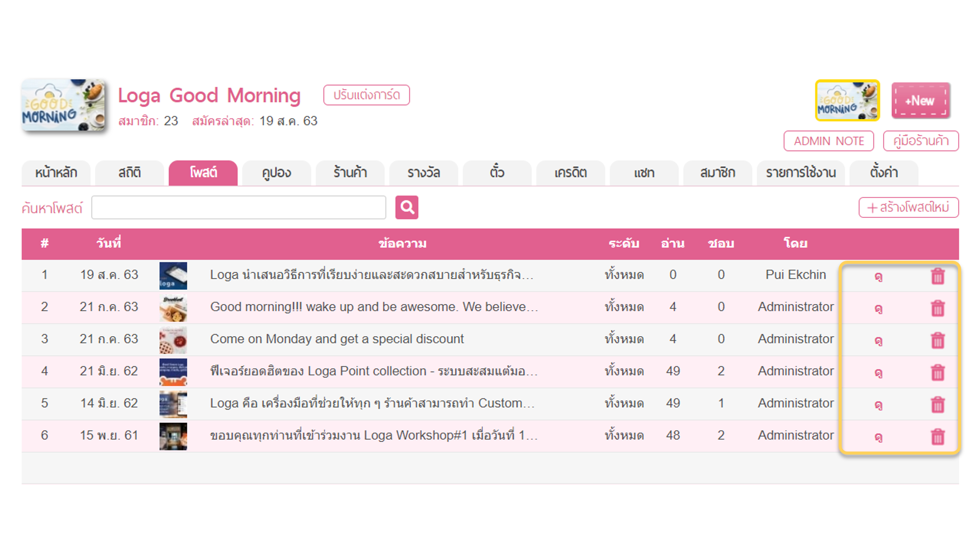
Task: Go to the ตั้งค่า tab
Action: [x=884, y=173]
